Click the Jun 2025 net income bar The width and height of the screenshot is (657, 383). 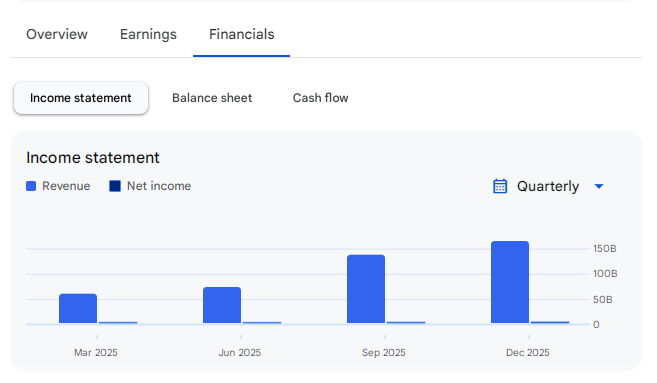tap(262, 323)
